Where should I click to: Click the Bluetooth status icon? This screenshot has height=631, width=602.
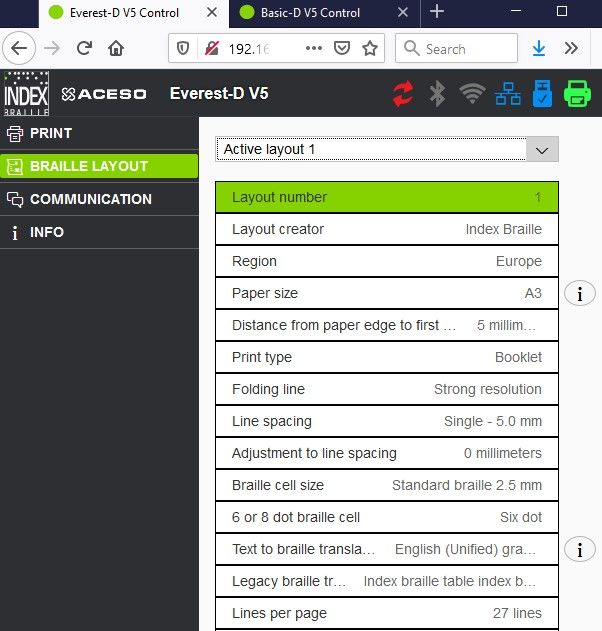pyautogui.click(x=437, y=94)
